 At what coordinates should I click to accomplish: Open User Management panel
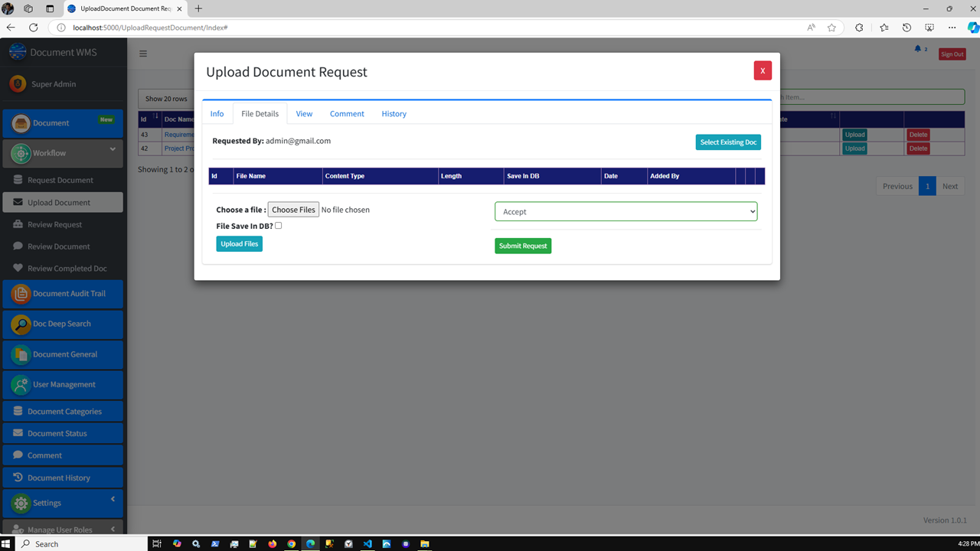pos(62,384)
